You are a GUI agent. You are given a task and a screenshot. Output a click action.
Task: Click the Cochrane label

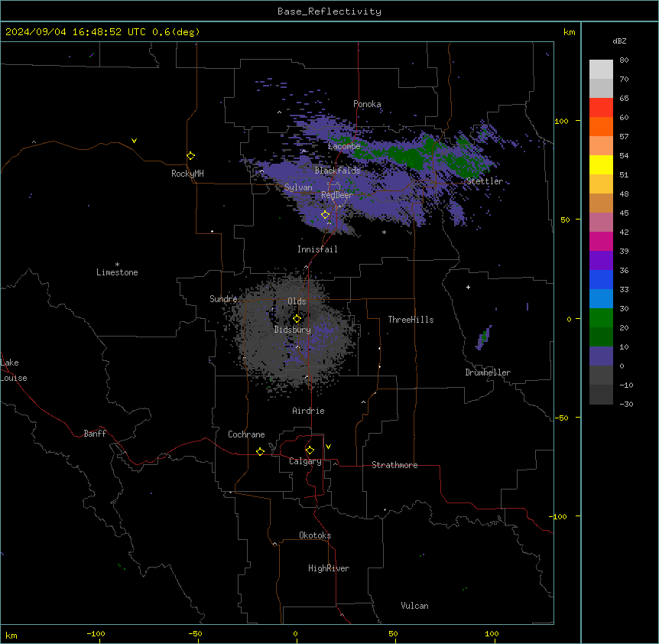[246, 434]
